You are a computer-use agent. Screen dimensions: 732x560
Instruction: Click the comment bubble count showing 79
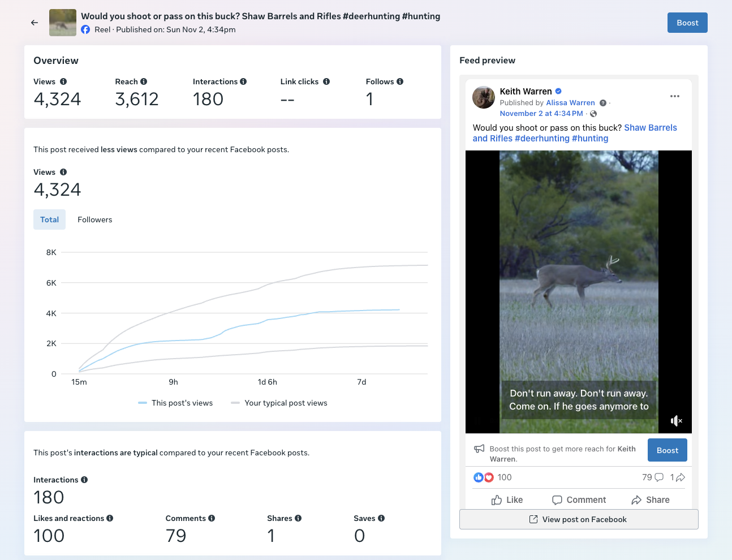click(x=653, y=477)
